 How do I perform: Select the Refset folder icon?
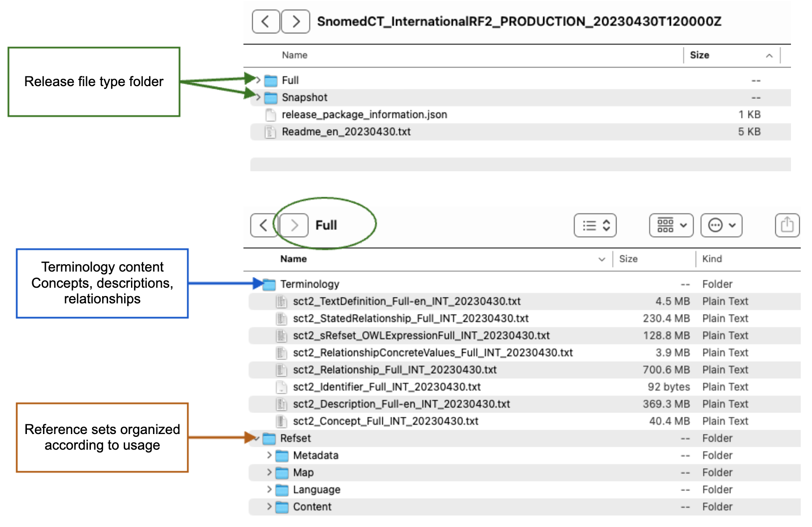pyautogui.click(x=269, y=438)
